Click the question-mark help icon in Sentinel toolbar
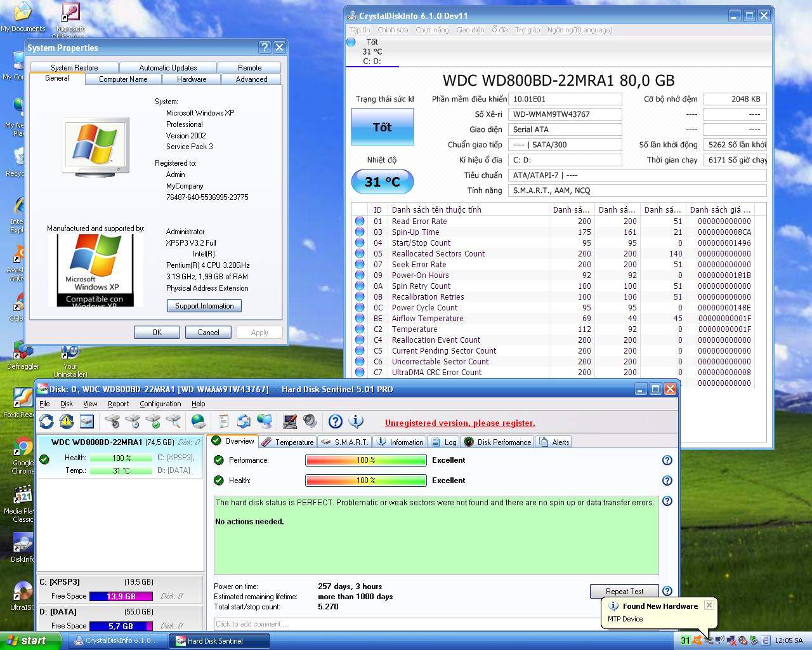Image resolution: width=812 pixels, height=650 pixels. (336, 421)
